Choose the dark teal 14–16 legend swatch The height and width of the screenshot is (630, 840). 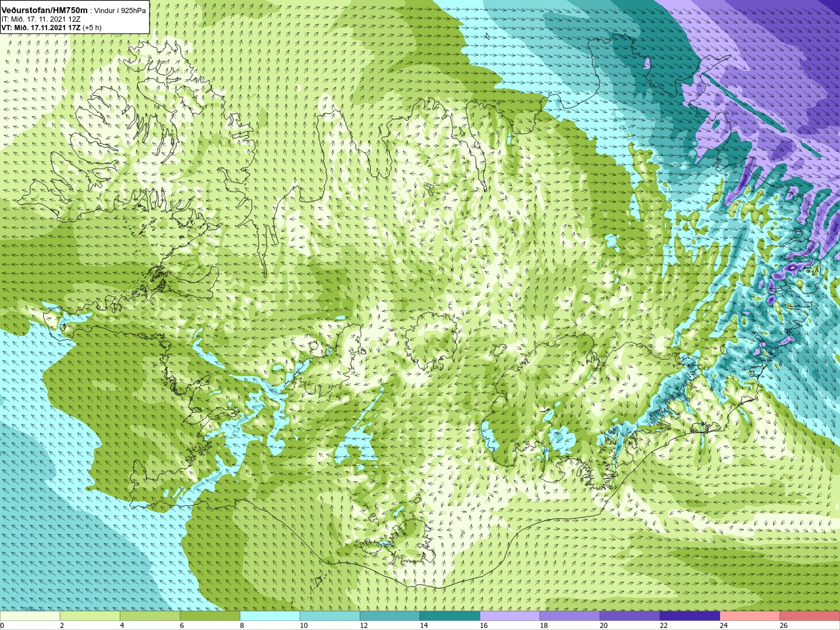click(x=450, y=616)
